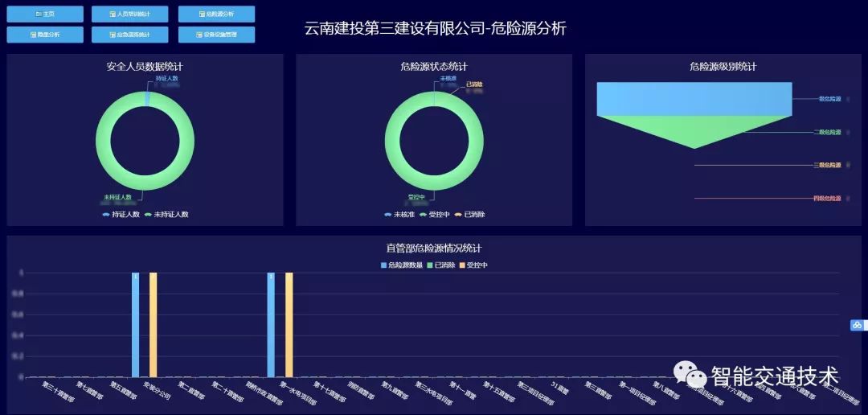Click the 第三十直管部 axis label
The width and height of the screenshot is (868, 415).
point(58,391)
